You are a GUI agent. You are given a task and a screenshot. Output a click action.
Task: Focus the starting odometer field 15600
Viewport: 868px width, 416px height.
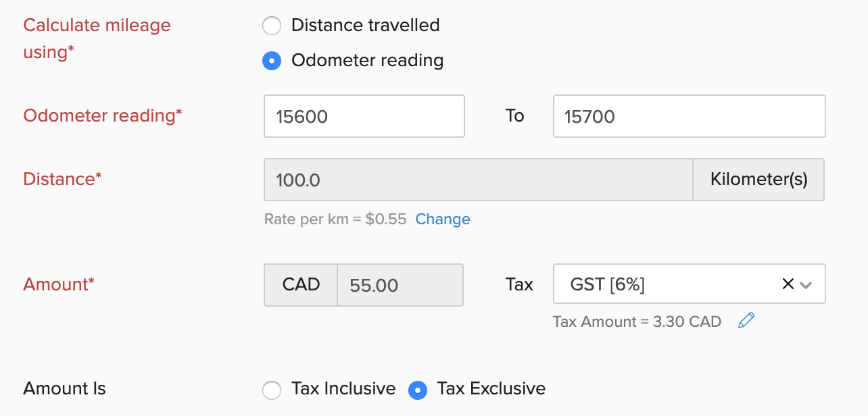tap(364, 116)
